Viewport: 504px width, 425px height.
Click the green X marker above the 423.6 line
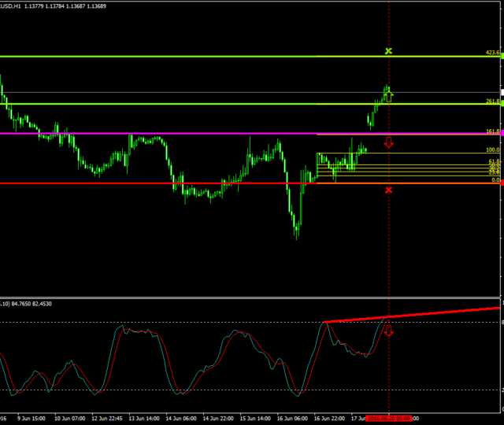pyautogui.click(x=388, y=51)
